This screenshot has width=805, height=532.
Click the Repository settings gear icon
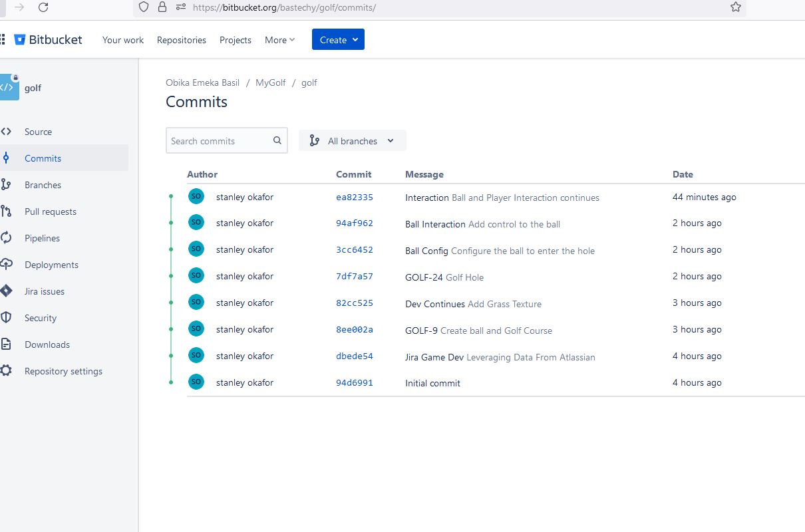pyautogui.click(x=6, y=371)
